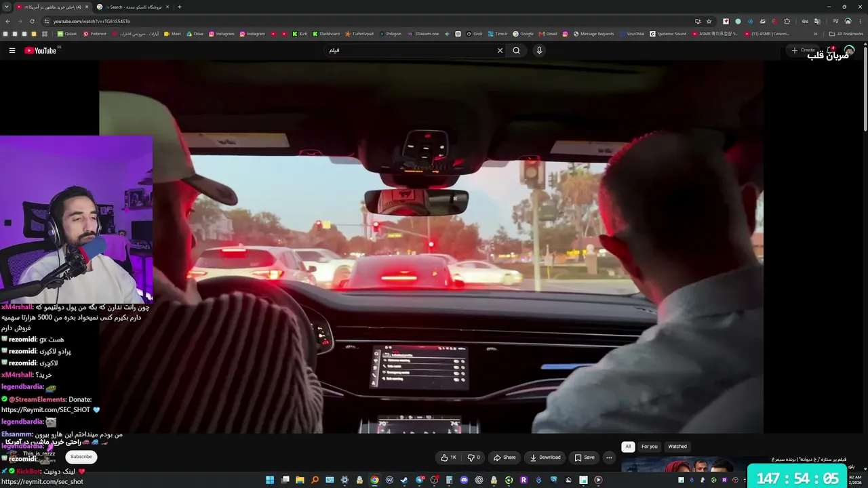
Task: Bookmark this page with the star
Action: click(709, 21)
